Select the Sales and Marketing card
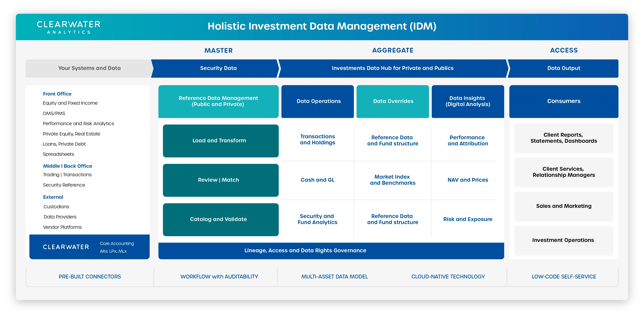 click(564, 206)
